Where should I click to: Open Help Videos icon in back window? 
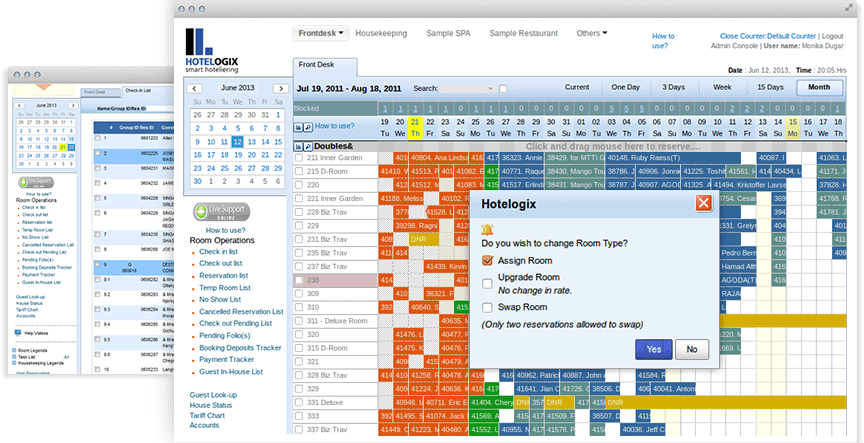18,333
